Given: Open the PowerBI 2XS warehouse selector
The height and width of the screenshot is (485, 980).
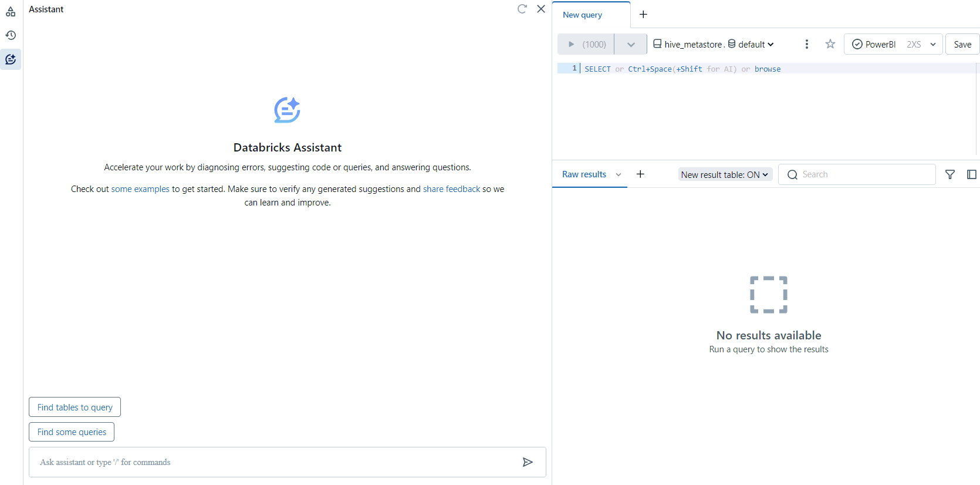Looking at the screenshot, I should click(893, 44).
